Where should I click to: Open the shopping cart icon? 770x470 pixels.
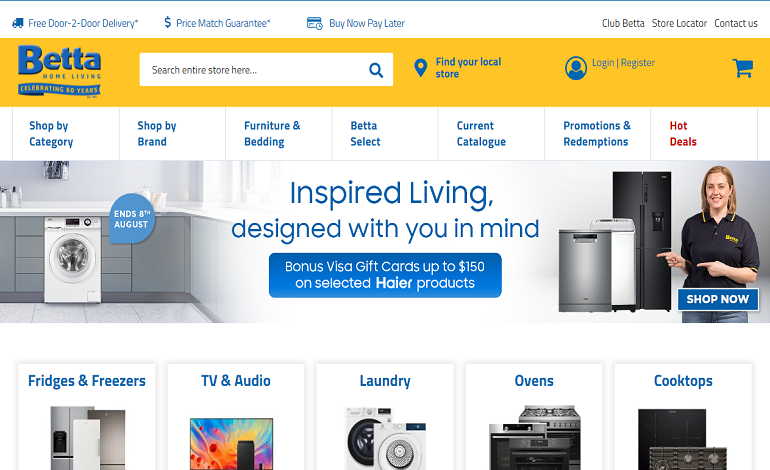point(742,68)
